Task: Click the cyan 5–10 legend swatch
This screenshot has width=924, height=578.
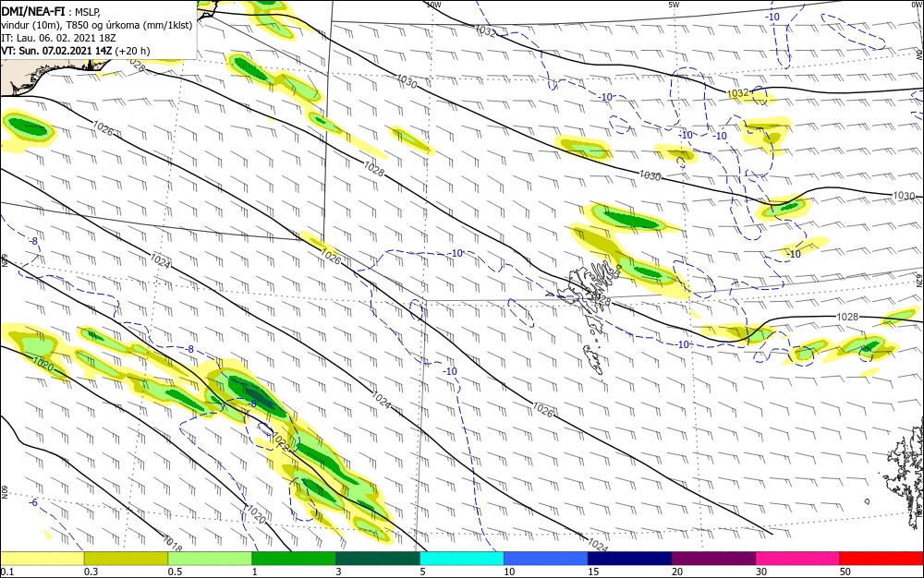Action: point(462,559)
